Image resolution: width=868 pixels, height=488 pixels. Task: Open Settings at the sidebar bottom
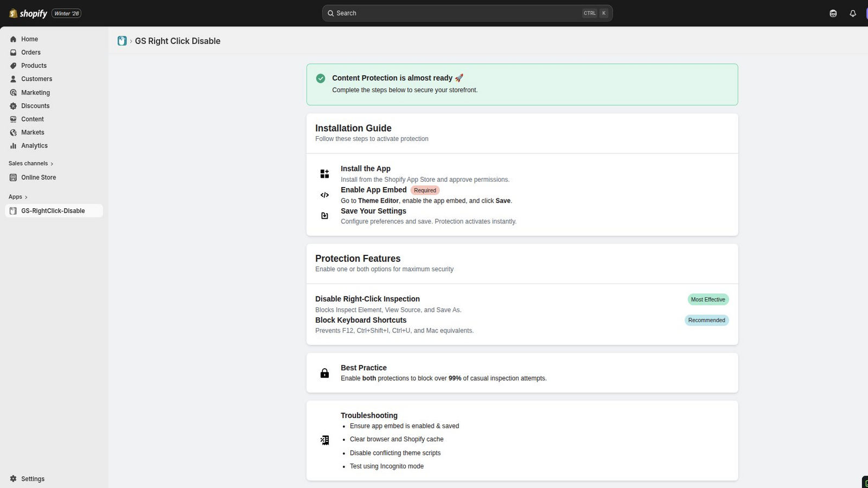(x=54, y=479)
